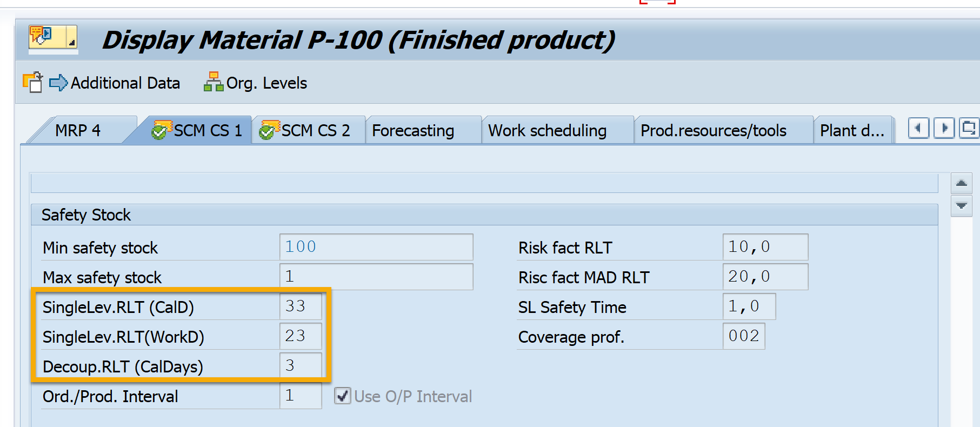
Task: Click the Risk fact RLT field
Action: pyautogui.click(x=765, y=247)
